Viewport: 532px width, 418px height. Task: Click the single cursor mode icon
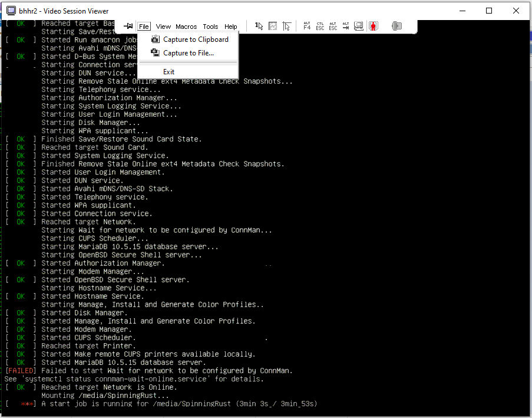259,26
